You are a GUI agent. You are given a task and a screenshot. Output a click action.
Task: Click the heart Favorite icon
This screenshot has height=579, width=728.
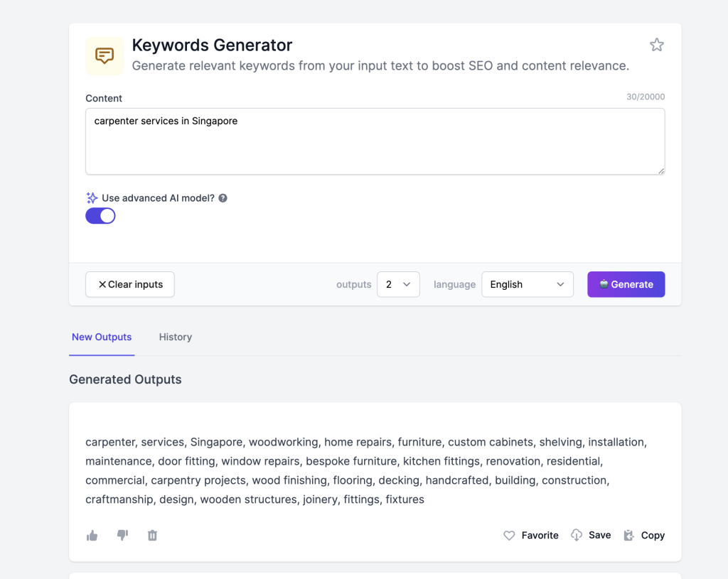click(509, 536)
